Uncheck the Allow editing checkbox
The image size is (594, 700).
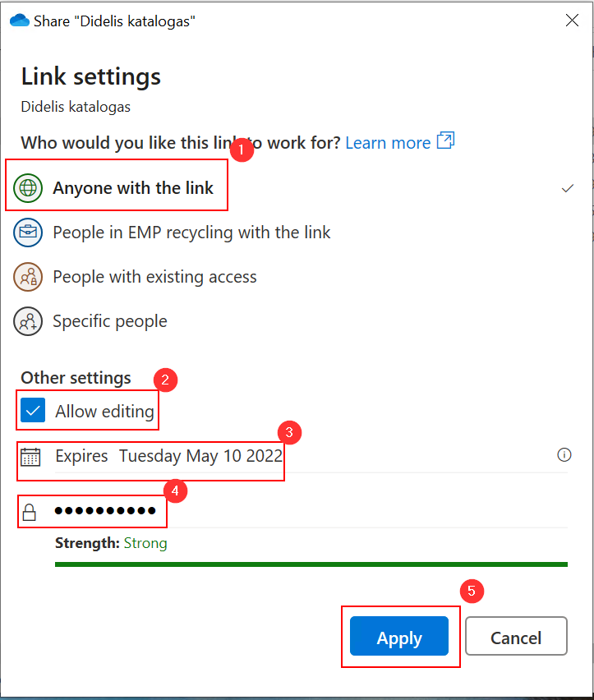coord(33,411)
